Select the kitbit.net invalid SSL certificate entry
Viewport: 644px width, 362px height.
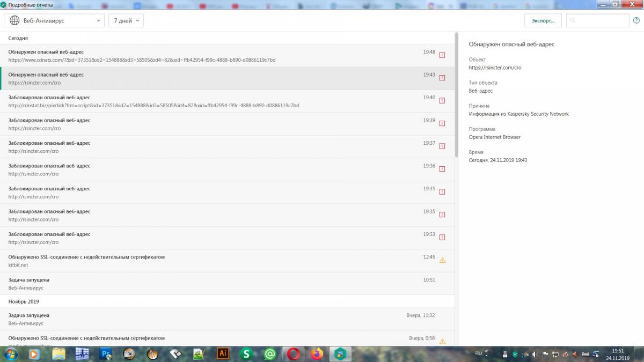[215, 261]
